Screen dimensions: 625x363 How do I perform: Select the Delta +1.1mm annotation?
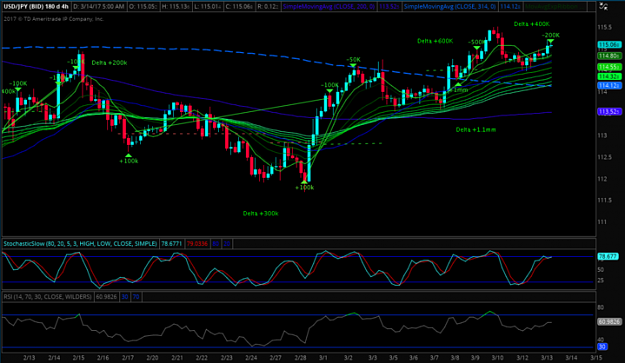(476, 130)
